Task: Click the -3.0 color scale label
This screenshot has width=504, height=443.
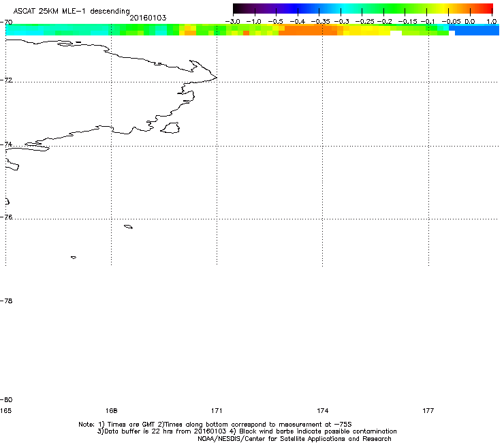Action: coord(232,22)
